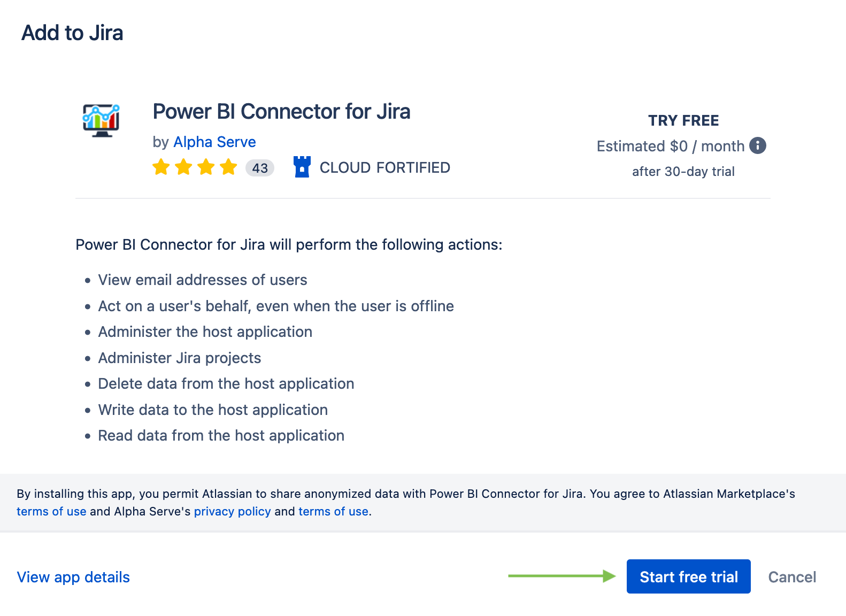
Task: Visit the Alpha Serve vendor page
Action: (214, 142)
